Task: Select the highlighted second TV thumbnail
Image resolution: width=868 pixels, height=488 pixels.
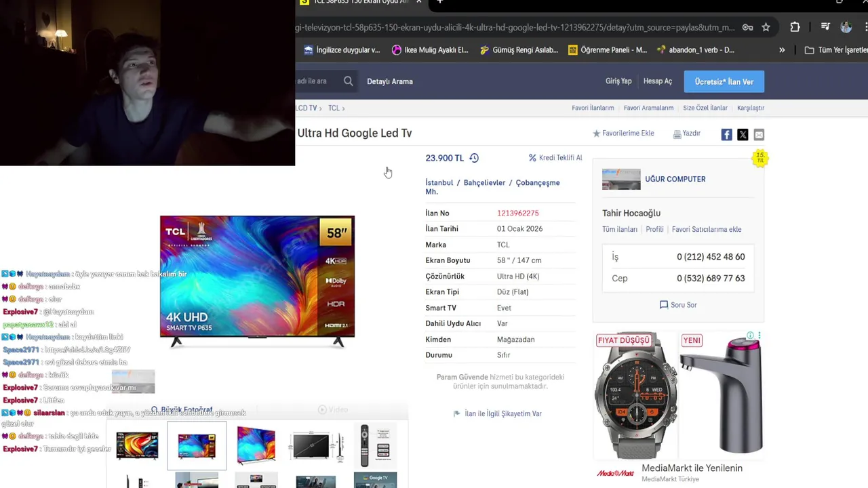Action: click(197, 446)
